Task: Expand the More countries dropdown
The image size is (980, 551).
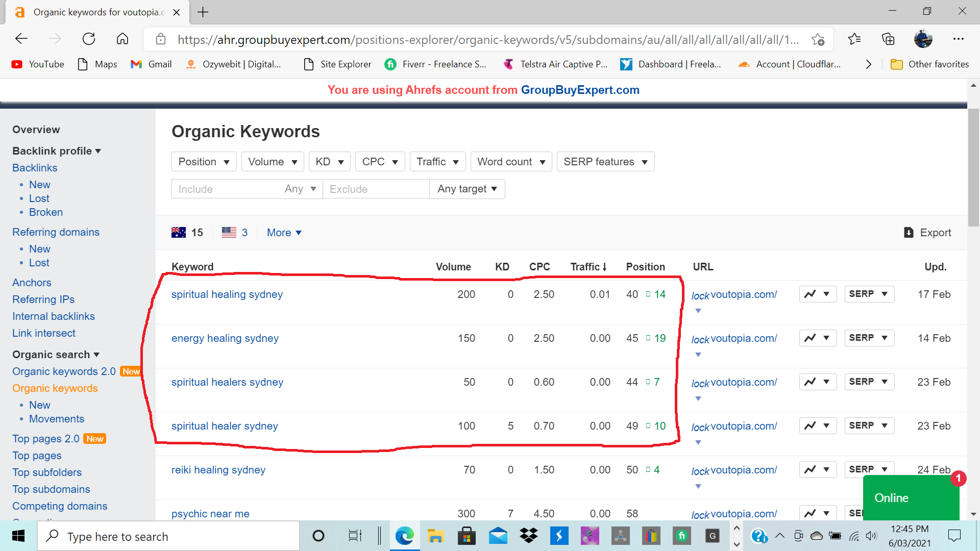Action: [284, 233]
